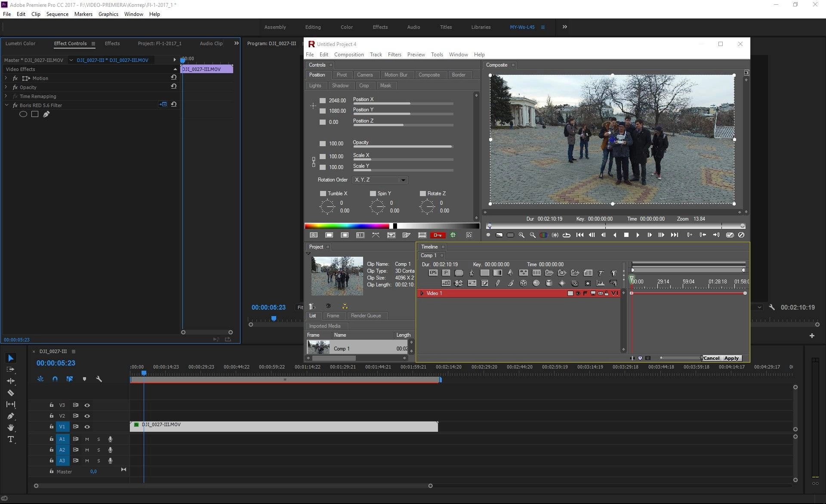Open Rotation Order dropdown

(x=380, y=180)
